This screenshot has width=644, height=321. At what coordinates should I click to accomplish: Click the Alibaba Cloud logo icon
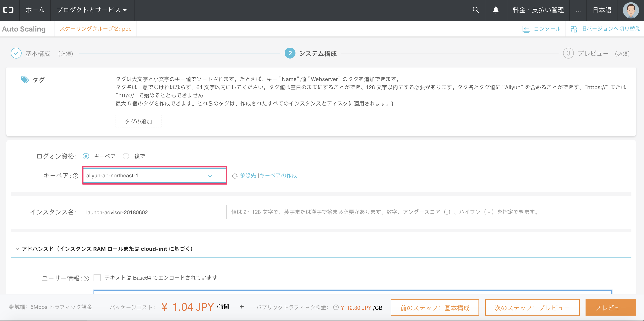tap(8, 10)
